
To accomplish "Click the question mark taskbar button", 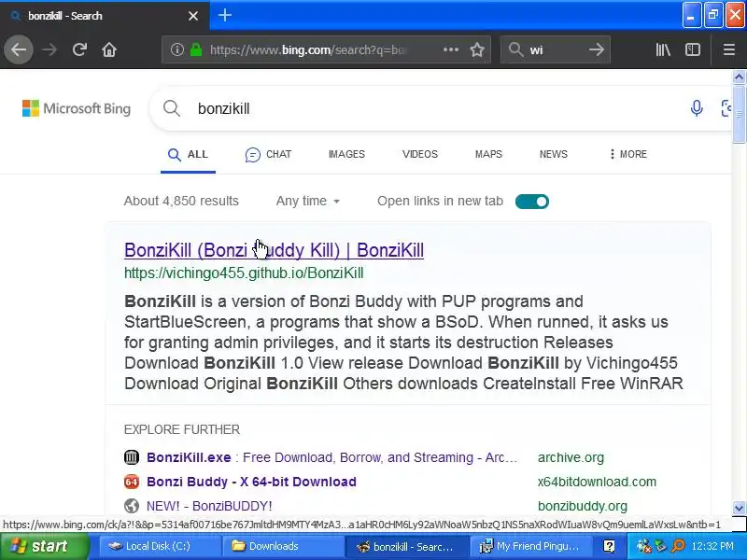I will pyautogui.click(x=609, y=546).
